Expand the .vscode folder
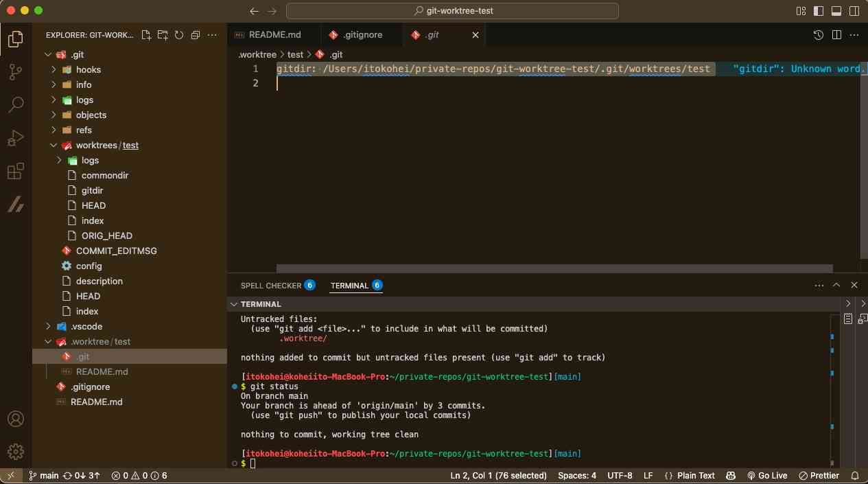Image resolution: width=868 pixels, height=484 pixels. coord(86,326)
